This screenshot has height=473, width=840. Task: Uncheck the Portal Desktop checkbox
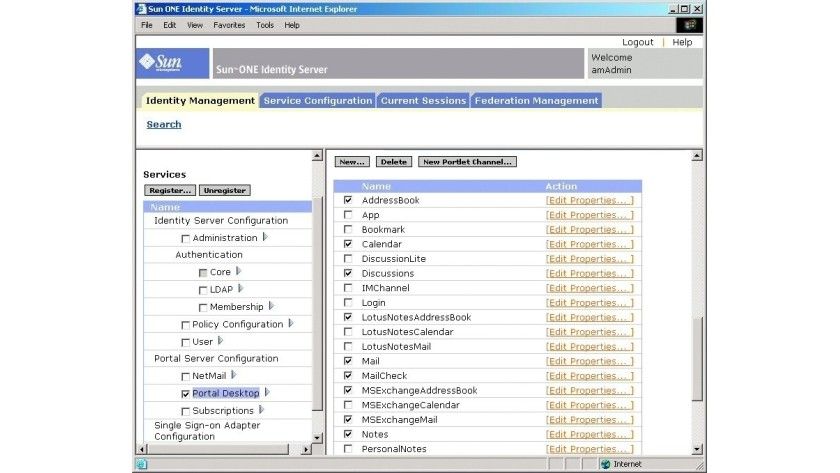(x=185, y=394)
